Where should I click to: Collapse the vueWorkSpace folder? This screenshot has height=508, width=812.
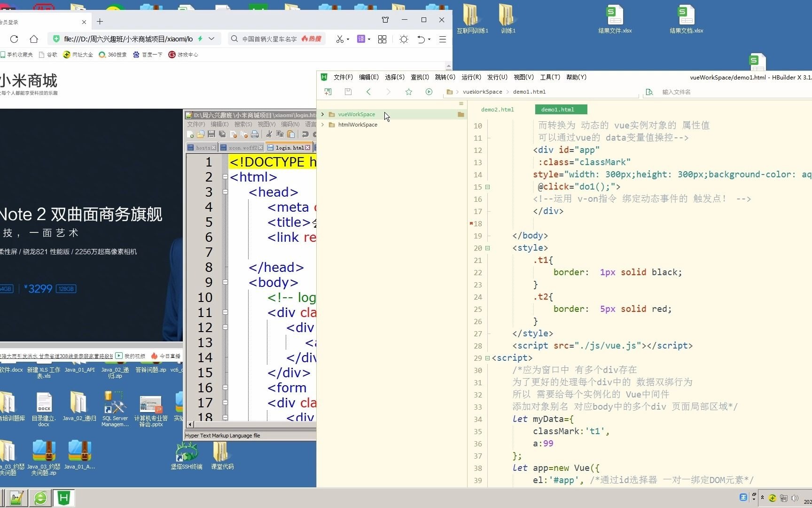click(x=322, y=114)
